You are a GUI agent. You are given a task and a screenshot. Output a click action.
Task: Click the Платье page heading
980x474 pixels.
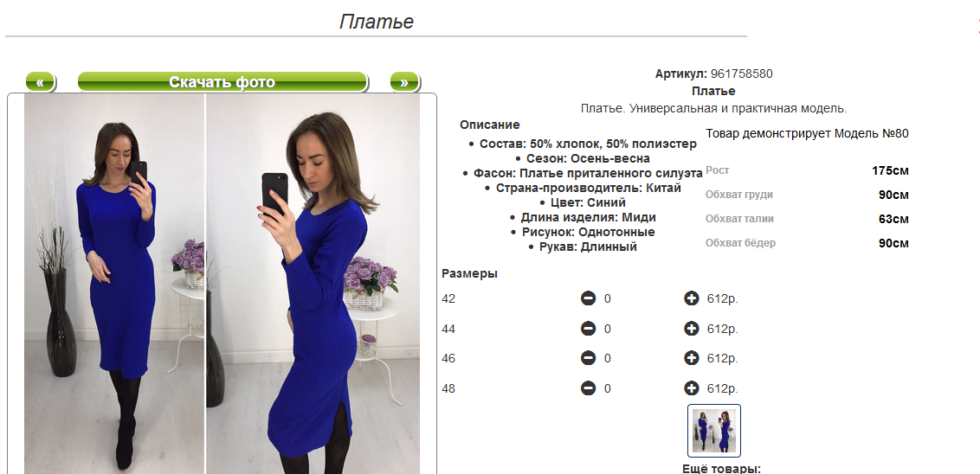(377, 22)
